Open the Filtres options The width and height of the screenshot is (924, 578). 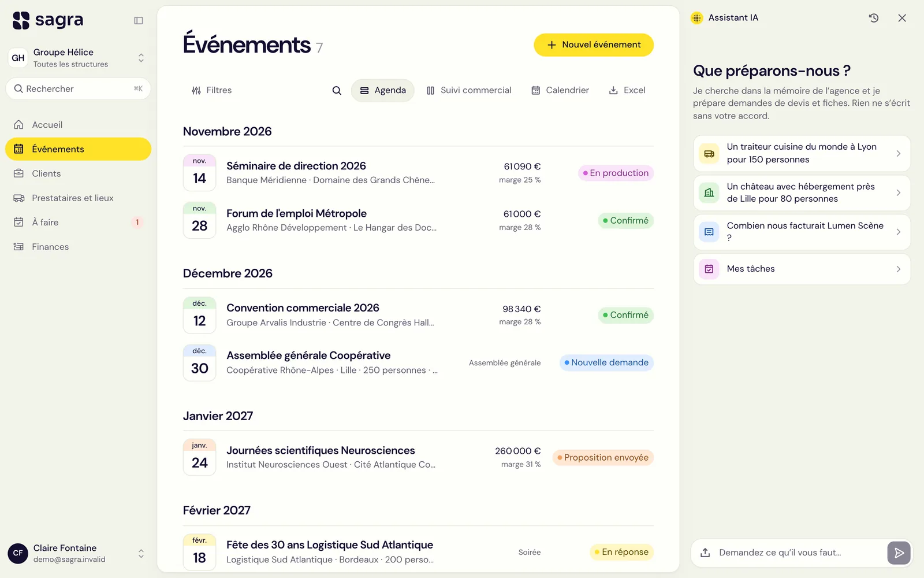pyautogui.click(x=212, y=90)
